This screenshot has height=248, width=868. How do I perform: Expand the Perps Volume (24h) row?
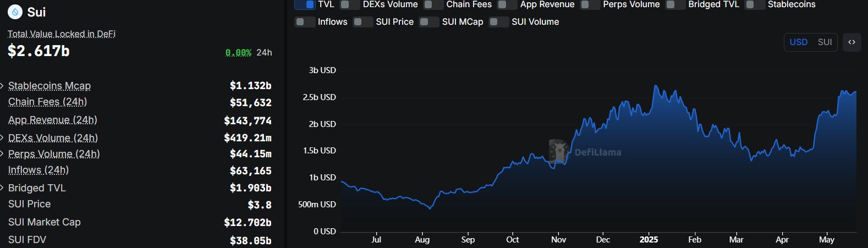click(3, 154)
